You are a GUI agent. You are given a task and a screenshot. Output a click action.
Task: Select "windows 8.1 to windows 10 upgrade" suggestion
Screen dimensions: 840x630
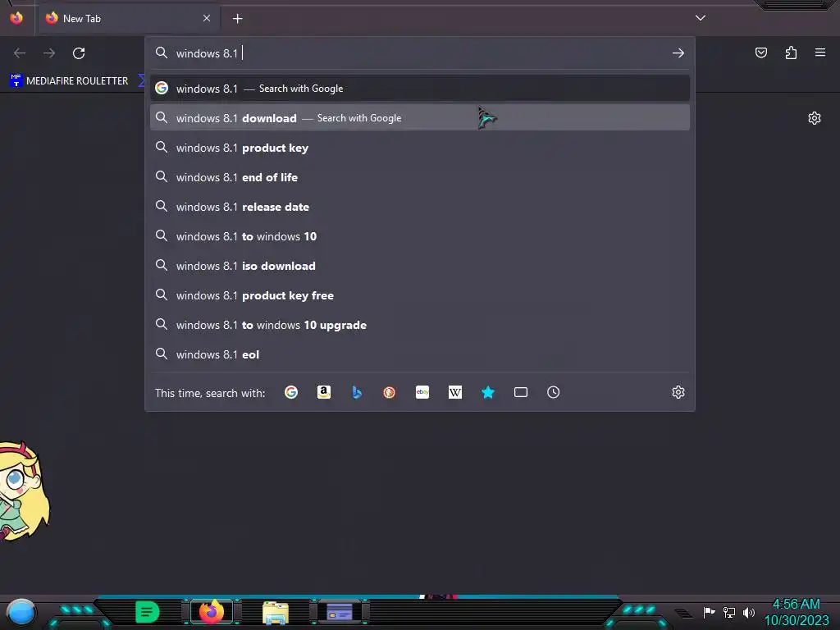(x=420, y=325)
